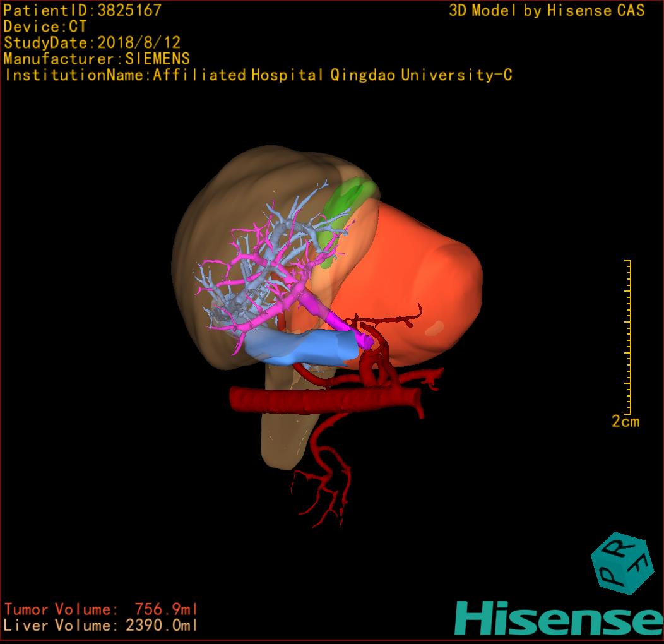Click the 'F' face of orientation cube

639,568
